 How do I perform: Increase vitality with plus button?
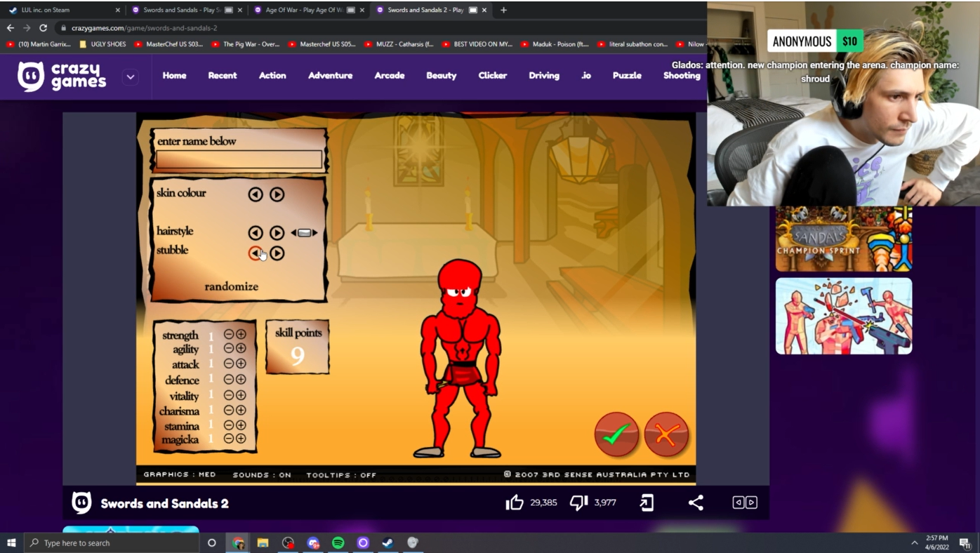click(x=241, y=394)
